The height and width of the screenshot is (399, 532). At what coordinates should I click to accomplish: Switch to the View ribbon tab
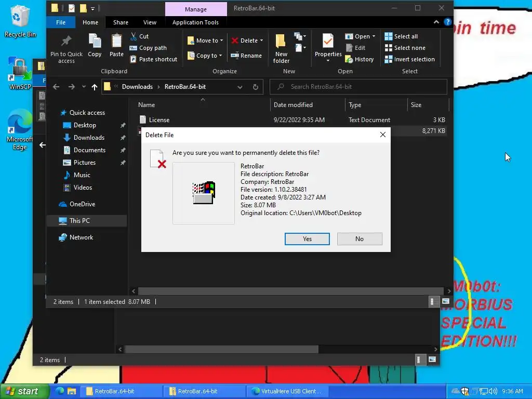pos(150,22)
